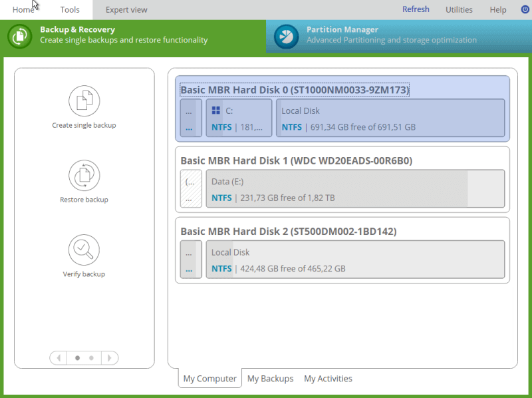Click the Verify backup magnifier icon
Screen dimensions: 532x398
(x=84, y=250)
